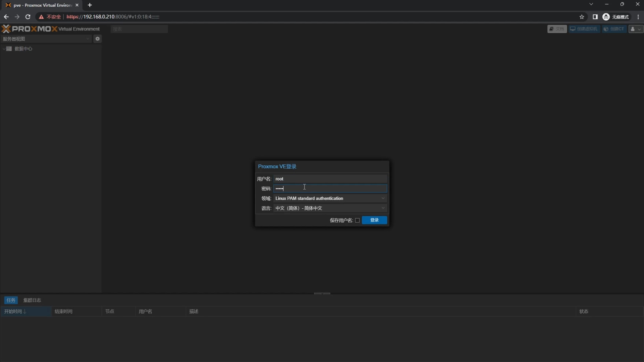Click the header search box
The width and height of the screenshot is (644, 362).
click(139, 29)
